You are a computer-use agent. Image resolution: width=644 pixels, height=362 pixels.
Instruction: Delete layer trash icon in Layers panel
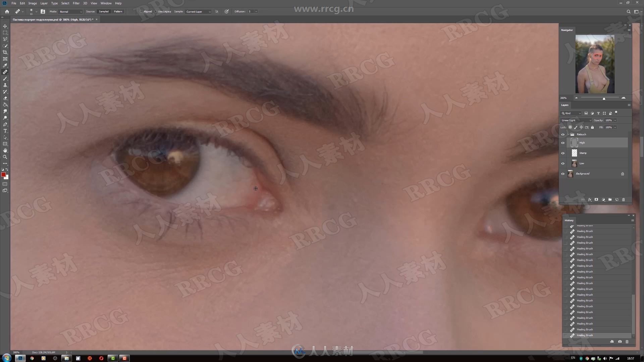pos(624,200)
